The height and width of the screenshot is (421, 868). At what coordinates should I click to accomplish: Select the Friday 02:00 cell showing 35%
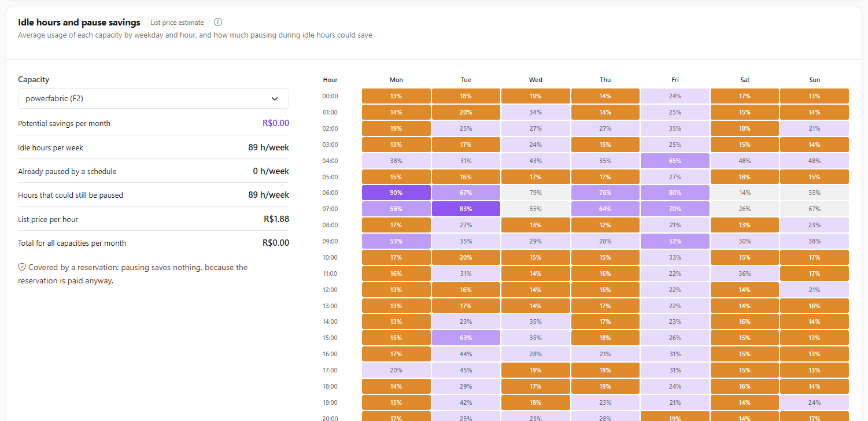tap(675, 128)
